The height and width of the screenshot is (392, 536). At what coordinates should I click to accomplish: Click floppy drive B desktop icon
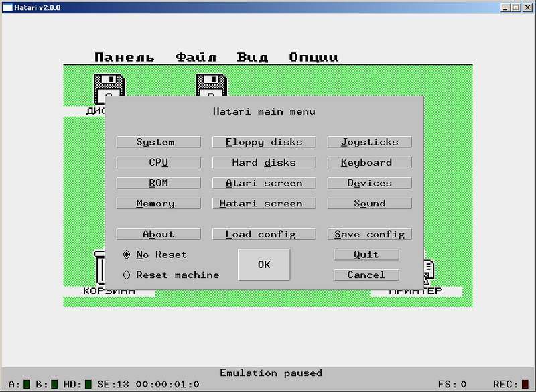[212, 85]
